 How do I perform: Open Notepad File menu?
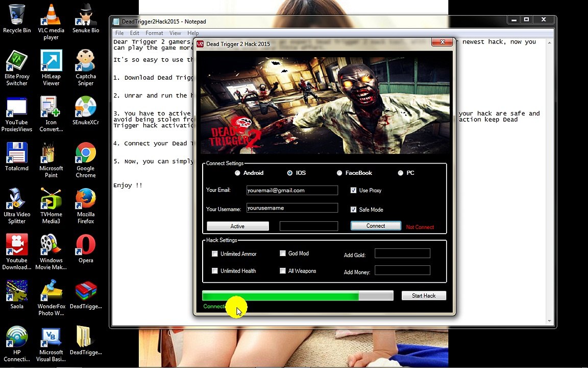(119, 33)
